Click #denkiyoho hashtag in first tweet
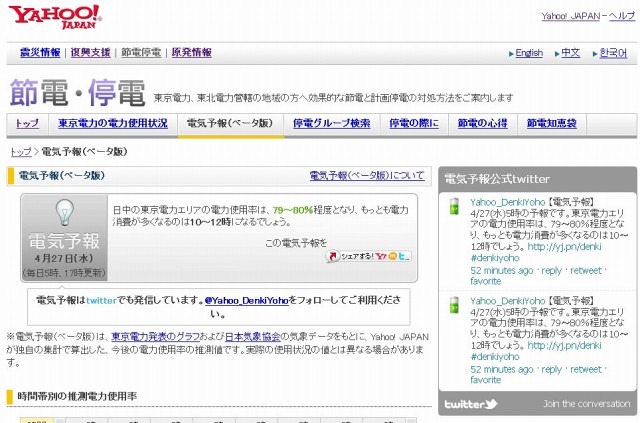The height and width of the screenshot is (423, 640). [x=495, y=258]
